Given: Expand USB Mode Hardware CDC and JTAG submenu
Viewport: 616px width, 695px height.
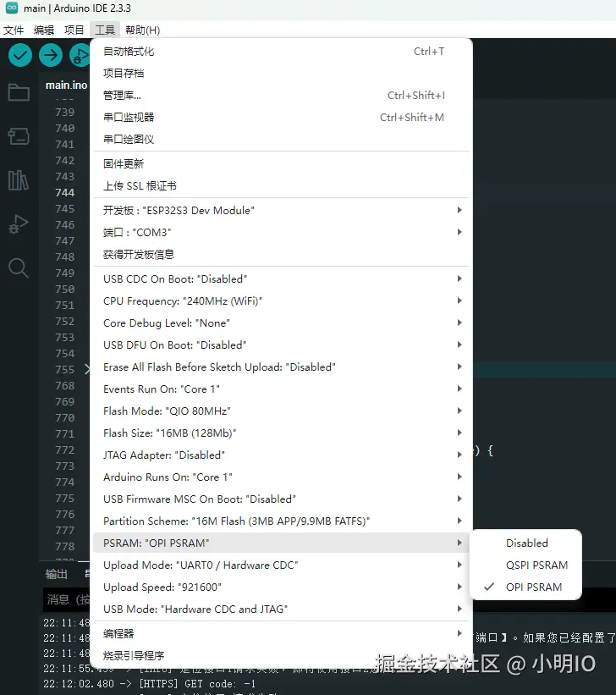Looking at the screenshot, I should coord(281,609).
